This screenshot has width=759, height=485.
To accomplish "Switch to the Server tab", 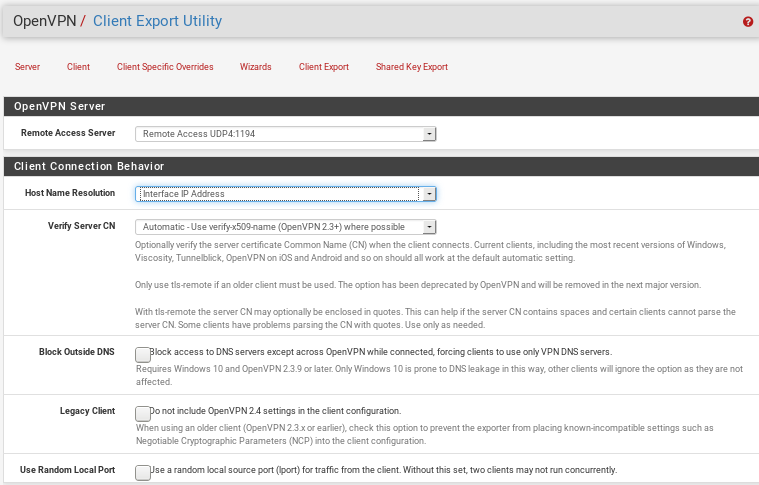I will [x=27, y=67].
